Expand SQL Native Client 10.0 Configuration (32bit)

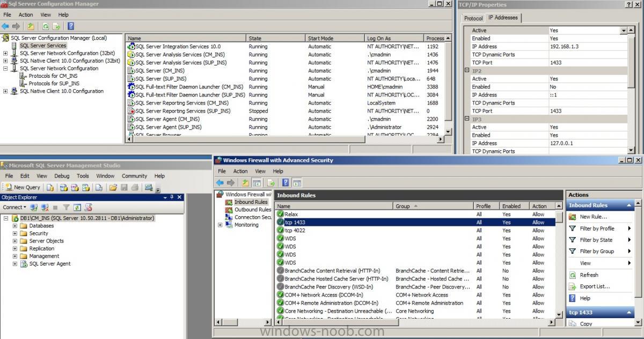pyautogui.click(x=6, y=61)
